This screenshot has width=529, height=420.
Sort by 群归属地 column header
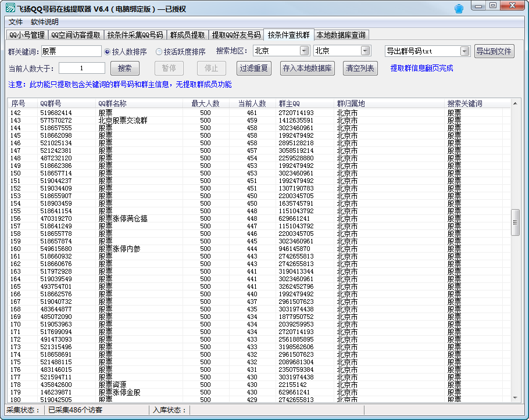[x=389, y=103]
